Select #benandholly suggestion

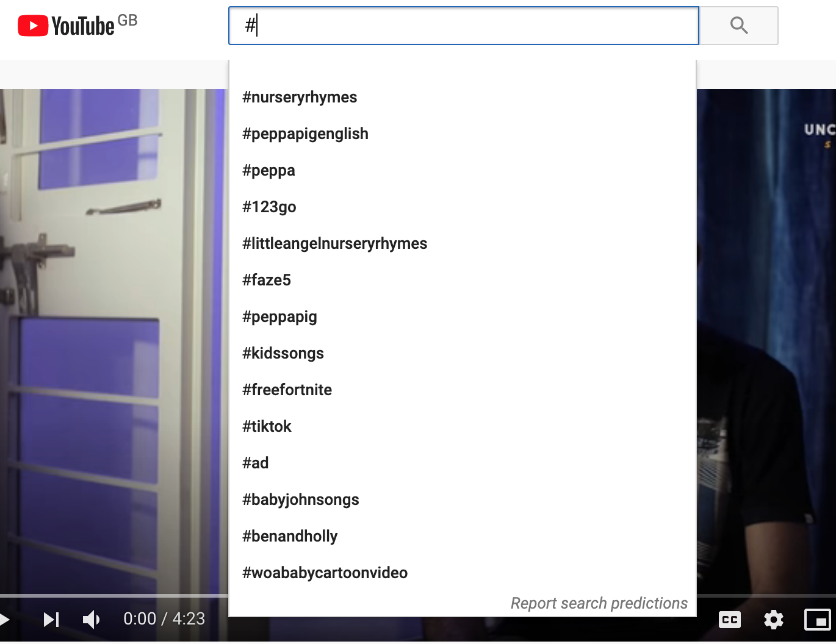tap(463, 536)
